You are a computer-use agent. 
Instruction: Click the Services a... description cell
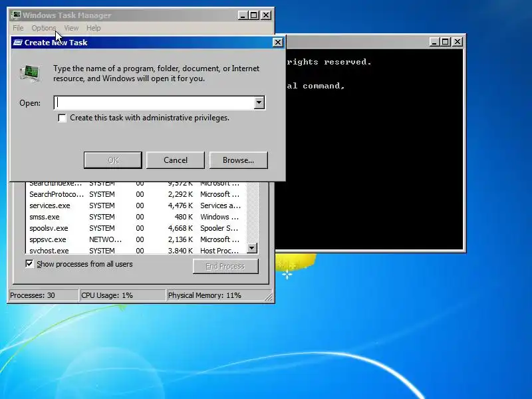[221, 205]
